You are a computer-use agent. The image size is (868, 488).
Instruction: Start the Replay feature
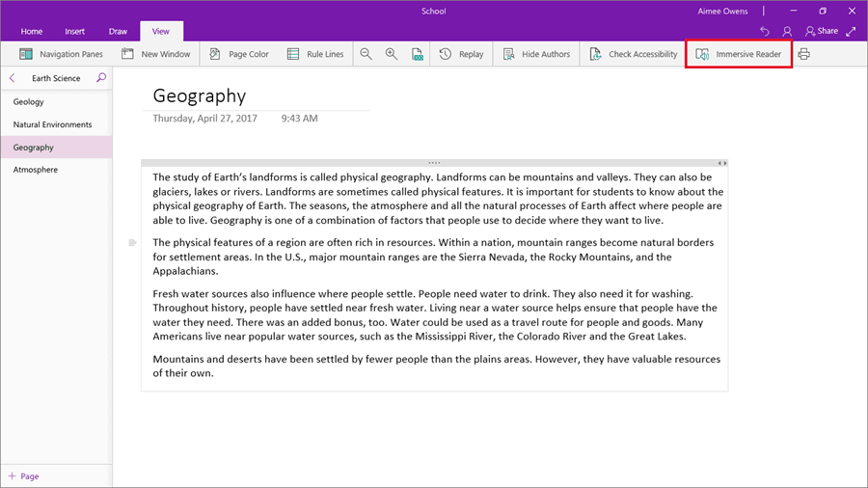461,54
